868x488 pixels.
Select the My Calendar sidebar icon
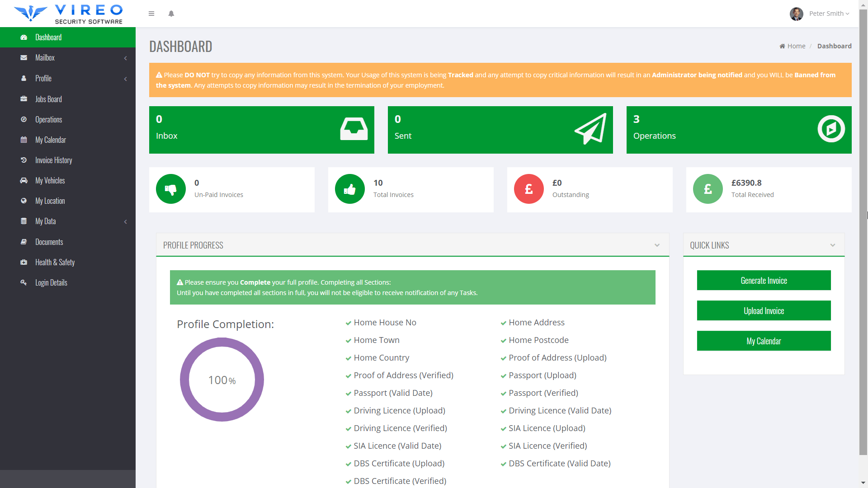24,140
